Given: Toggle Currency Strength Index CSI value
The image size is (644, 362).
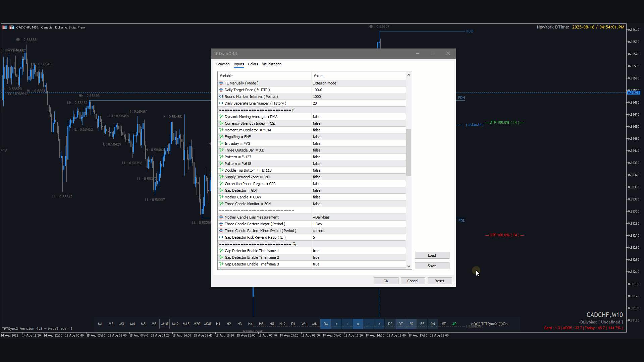Looking at the screenshot, I should click(359, 123).
